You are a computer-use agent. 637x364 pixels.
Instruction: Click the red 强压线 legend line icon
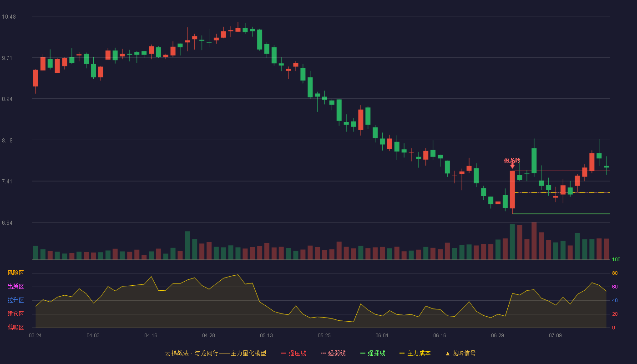283,354
